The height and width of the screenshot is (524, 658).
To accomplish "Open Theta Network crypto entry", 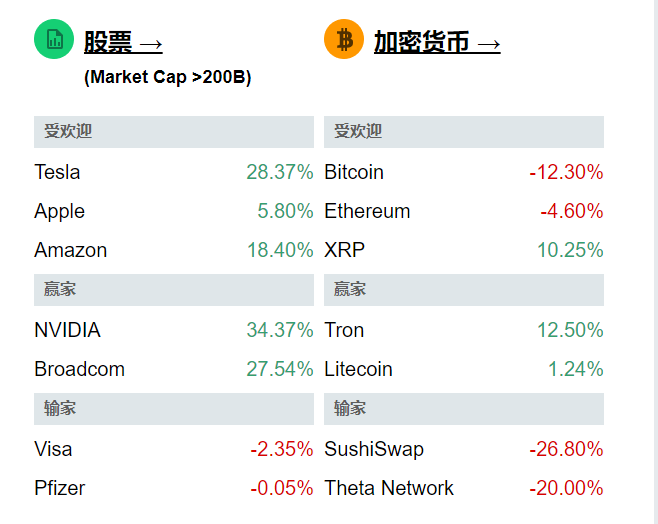I will [x=389, y=488].
